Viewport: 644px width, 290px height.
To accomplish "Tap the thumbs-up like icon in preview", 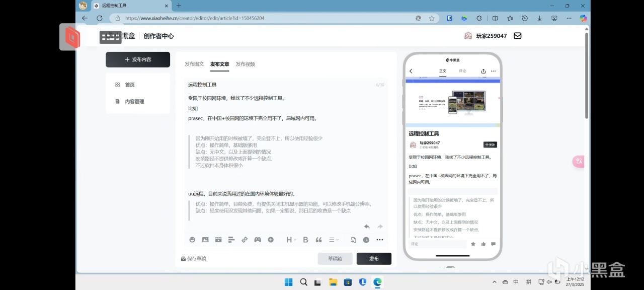I will point(483,244).
